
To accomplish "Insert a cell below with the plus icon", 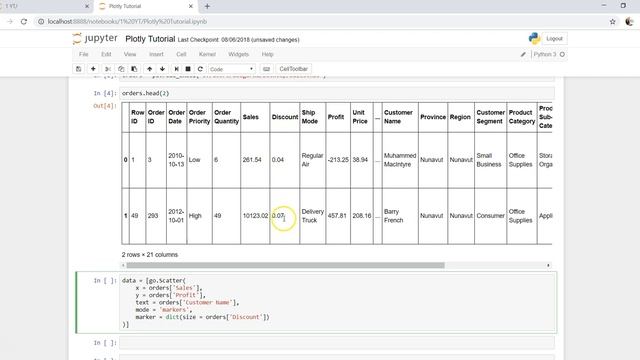I will pos(93,69).
